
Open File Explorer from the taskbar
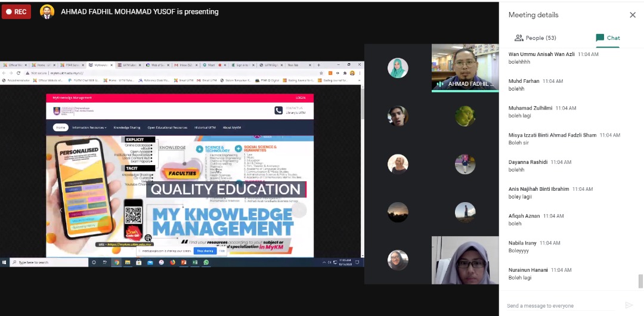coord(128,262)
